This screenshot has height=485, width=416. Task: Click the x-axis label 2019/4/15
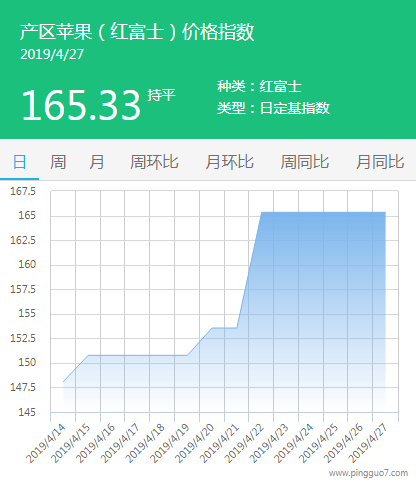click(x=71, y=443)
